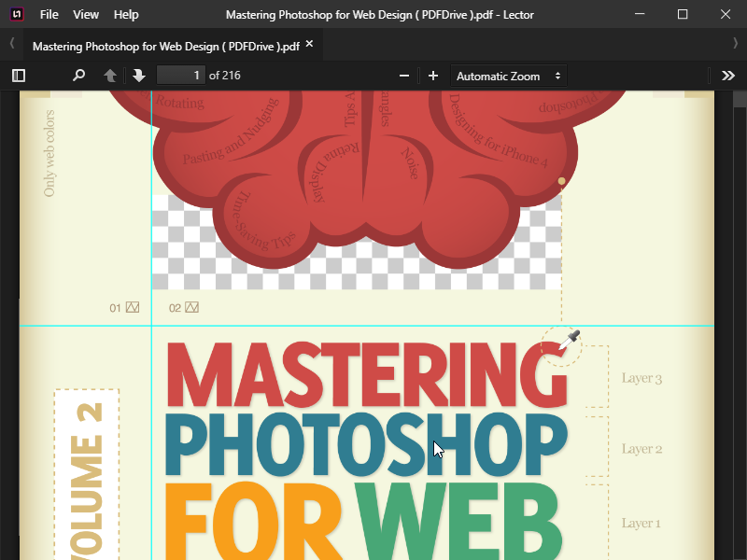Click the 'PHOTOSHOP' title word
The image size is (747, 560).
click(366, 445)
